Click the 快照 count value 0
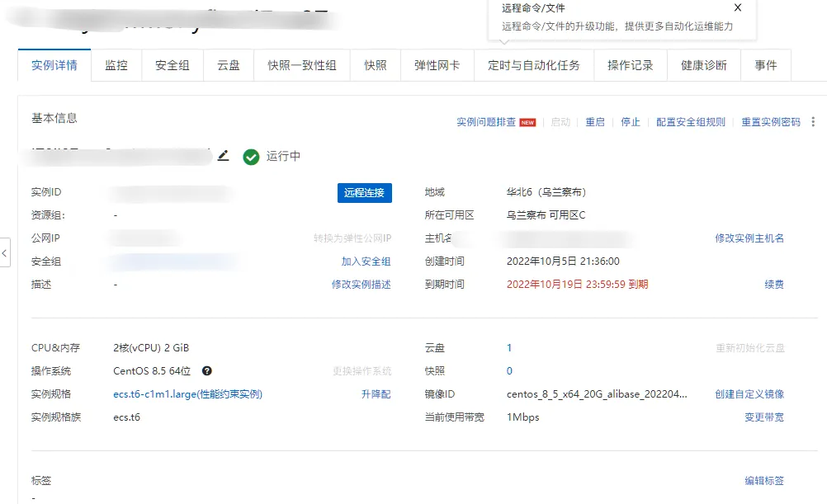This screenshot has width=827, height=504. (509, 370)
